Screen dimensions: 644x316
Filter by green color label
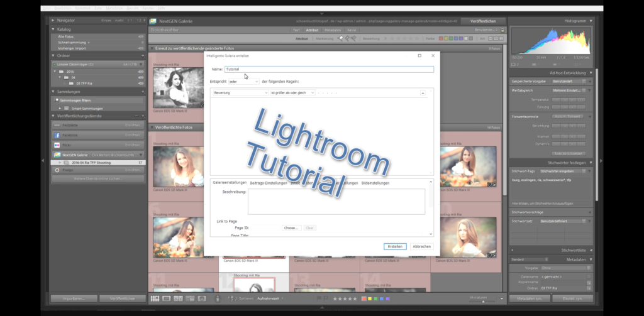[x=451, y=38]
